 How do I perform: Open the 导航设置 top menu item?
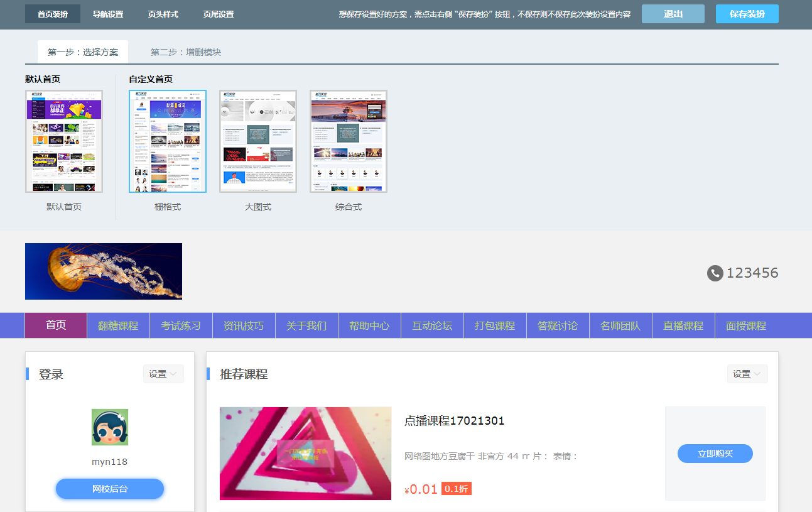pyautogui.click(x=108, y=14)
